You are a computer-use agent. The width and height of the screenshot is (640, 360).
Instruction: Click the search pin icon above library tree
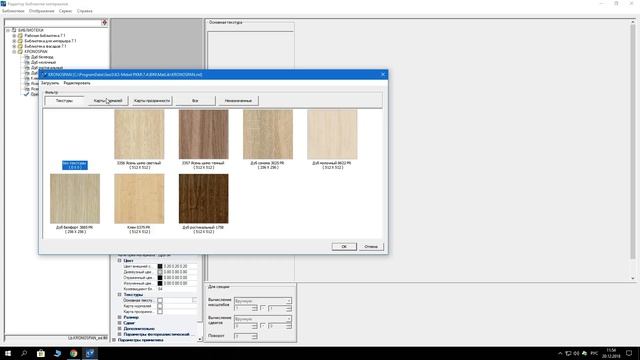point(104,22)
